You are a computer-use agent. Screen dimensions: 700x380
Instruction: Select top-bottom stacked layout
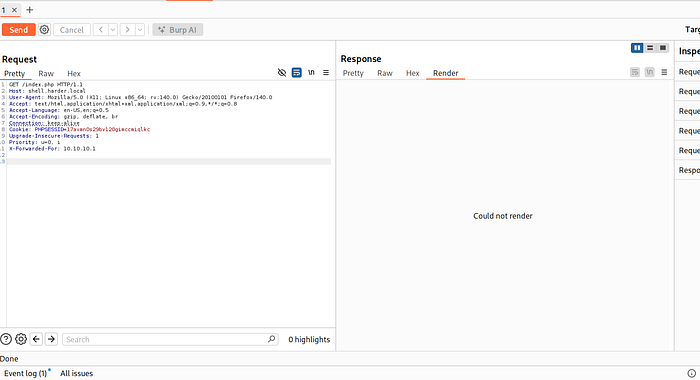tap(650, 48)
